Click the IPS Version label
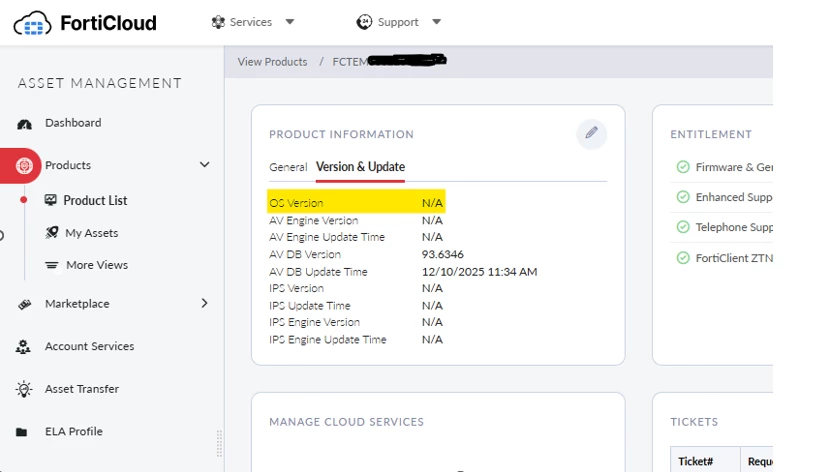 [296, 288]
